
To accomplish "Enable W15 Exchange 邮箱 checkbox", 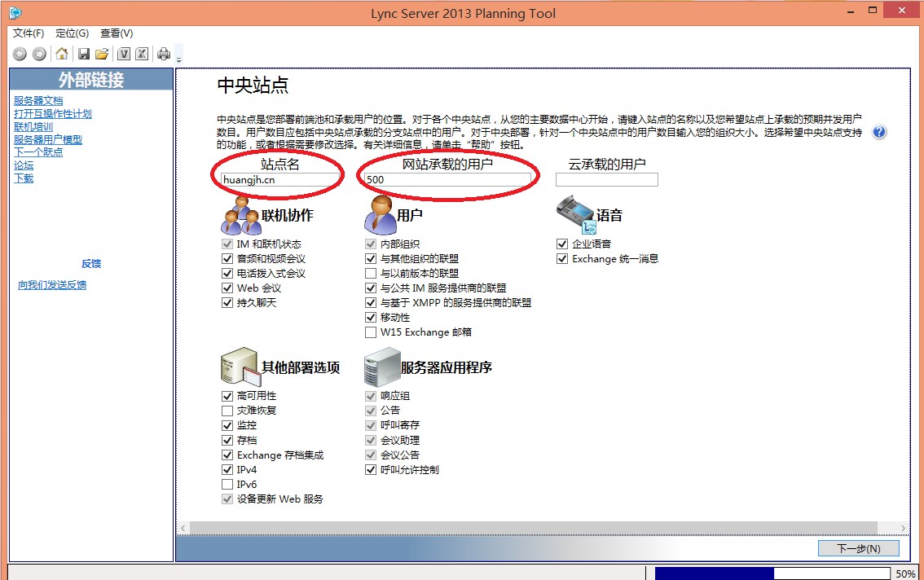I will [371, 332].
